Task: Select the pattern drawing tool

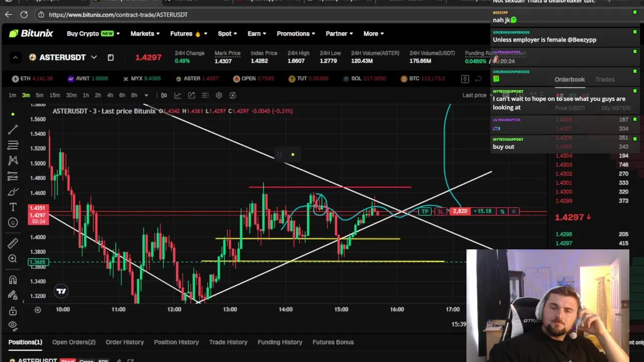Action: pos(13,161)
